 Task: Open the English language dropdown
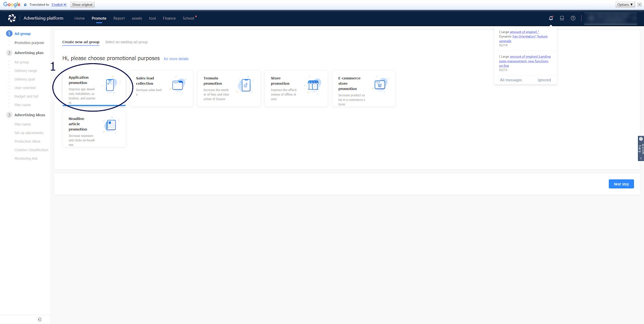(59, 5)
